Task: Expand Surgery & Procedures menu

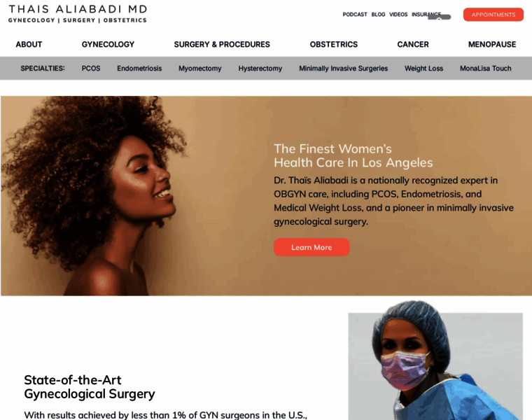Action: click(222, 44)
